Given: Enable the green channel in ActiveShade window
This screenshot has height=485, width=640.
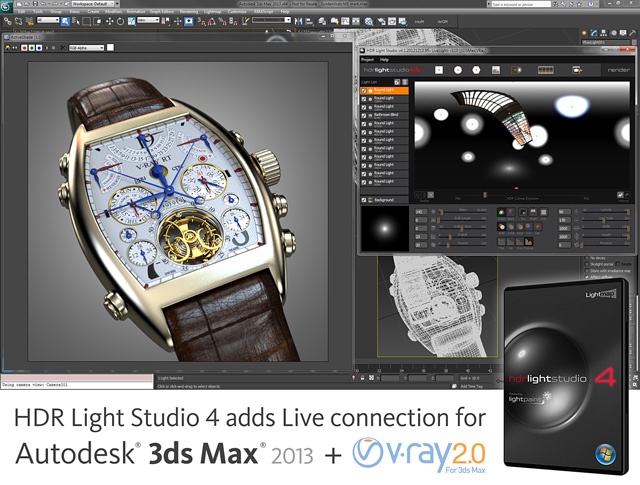Looking at the screenshot, I should click(31, 48).
